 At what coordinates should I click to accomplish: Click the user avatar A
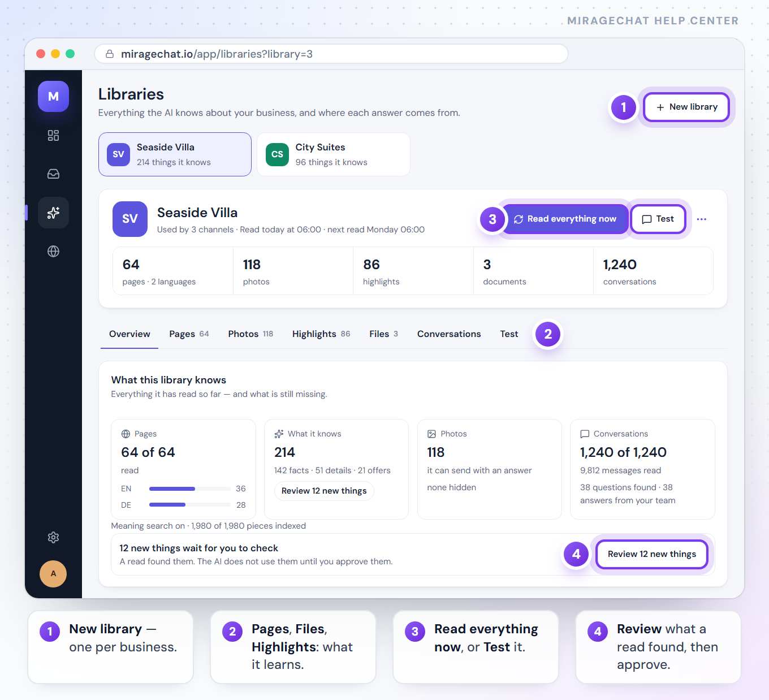[x=53, y=573]
